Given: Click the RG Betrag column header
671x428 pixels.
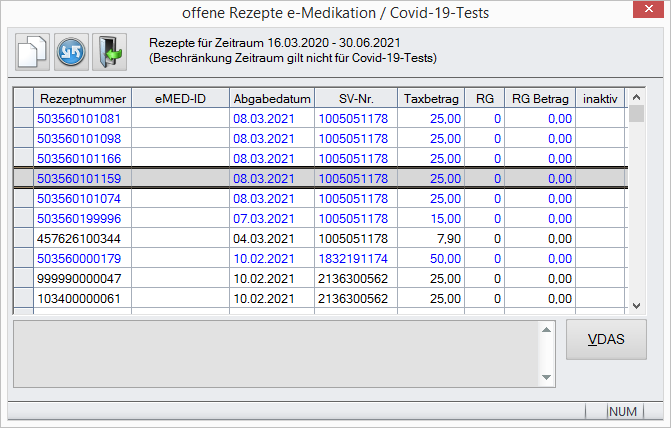Looking at the screenshot, I should pos(540,98).
